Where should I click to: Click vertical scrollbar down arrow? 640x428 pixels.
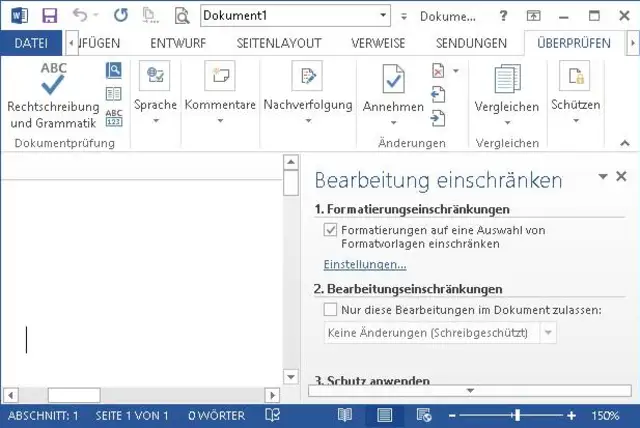tap(291, 377)
